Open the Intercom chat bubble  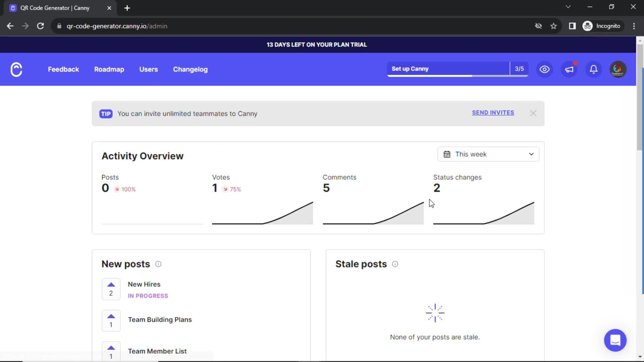pos(615,340)
